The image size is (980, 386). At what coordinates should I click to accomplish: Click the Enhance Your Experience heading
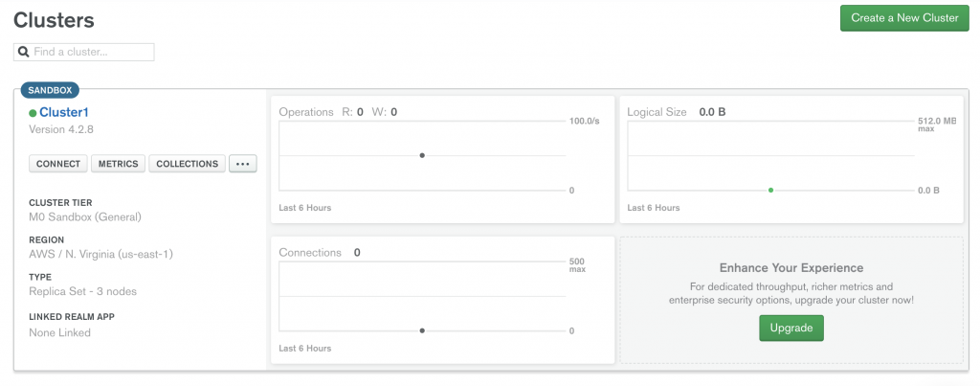791,268
